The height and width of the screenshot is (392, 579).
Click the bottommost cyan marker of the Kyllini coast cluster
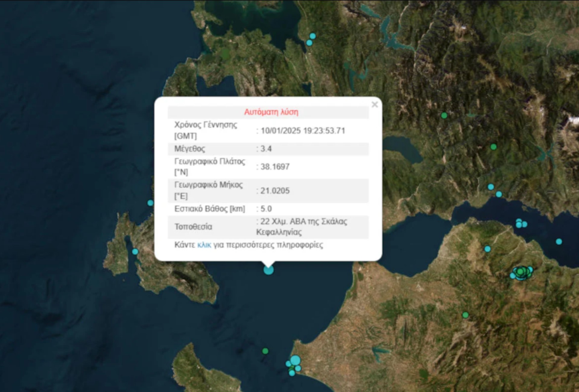pos(292,373)
